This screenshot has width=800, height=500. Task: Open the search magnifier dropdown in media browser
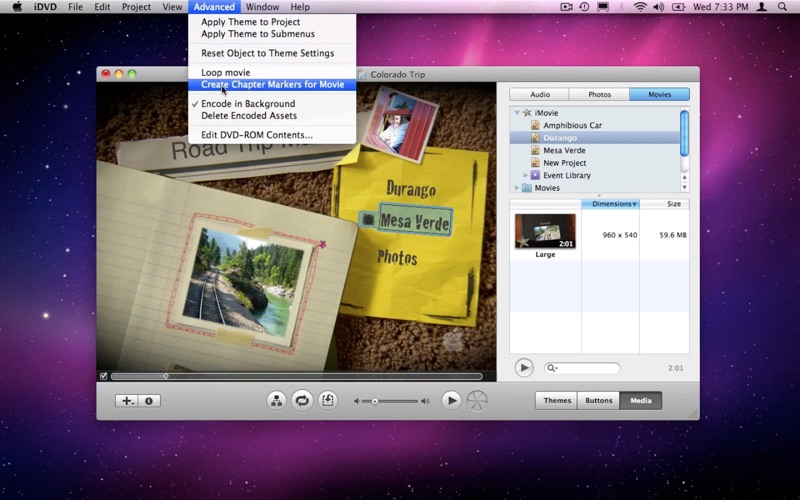(x=552, y=368)
